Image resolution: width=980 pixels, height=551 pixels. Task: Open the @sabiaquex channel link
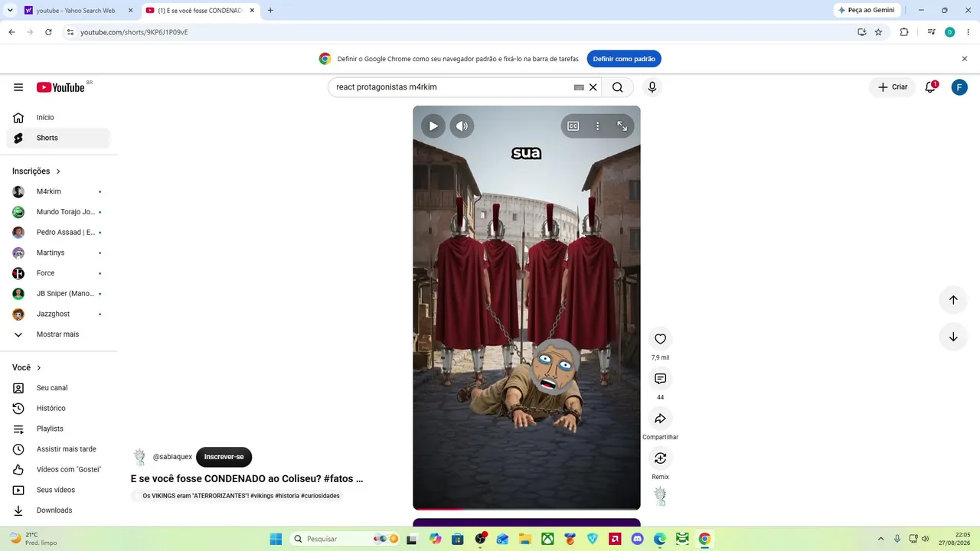pos(172,457)
